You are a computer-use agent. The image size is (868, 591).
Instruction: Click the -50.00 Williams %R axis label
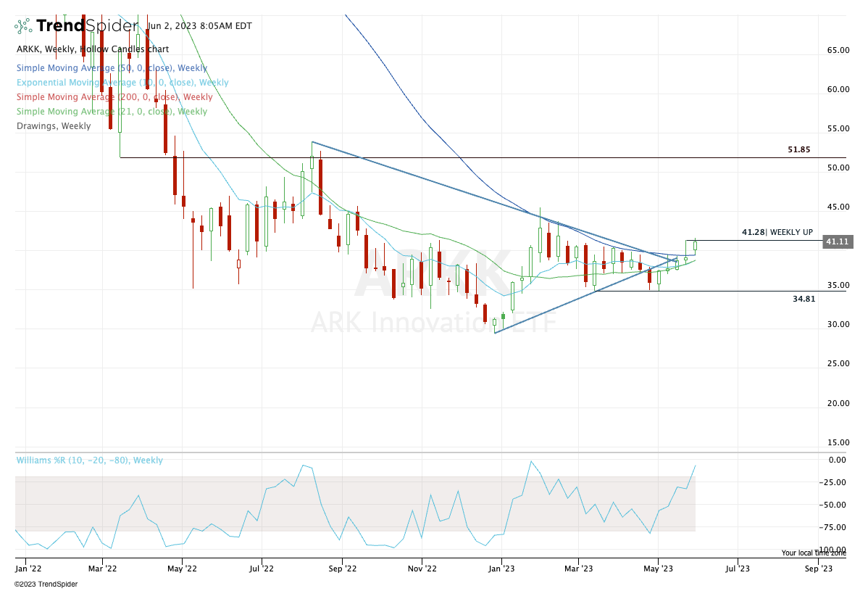click(832, 505)
